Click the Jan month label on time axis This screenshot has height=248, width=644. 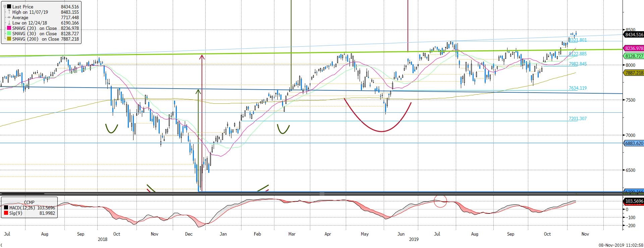(x=223, y=234)
